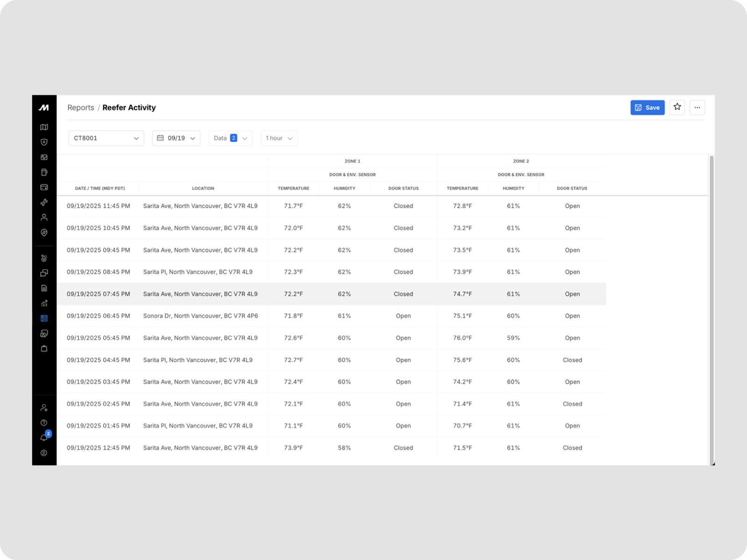
Task: Open the notifications bell icon
Action: tap(44, 438)
